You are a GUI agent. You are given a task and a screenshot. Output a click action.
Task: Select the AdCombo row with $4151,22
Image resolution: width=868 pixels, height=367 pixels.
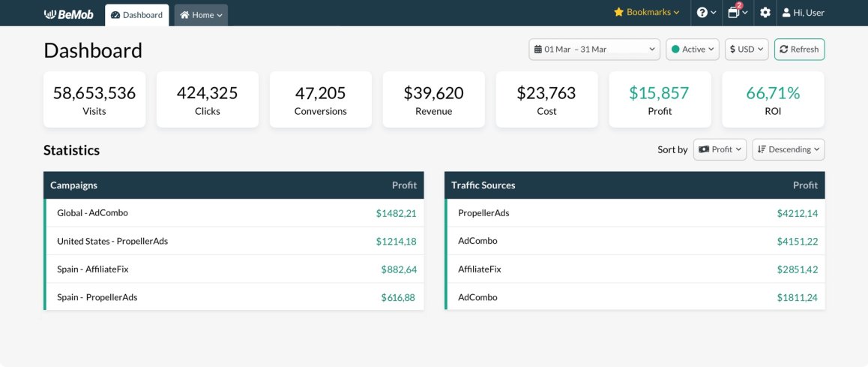(634, 241)
